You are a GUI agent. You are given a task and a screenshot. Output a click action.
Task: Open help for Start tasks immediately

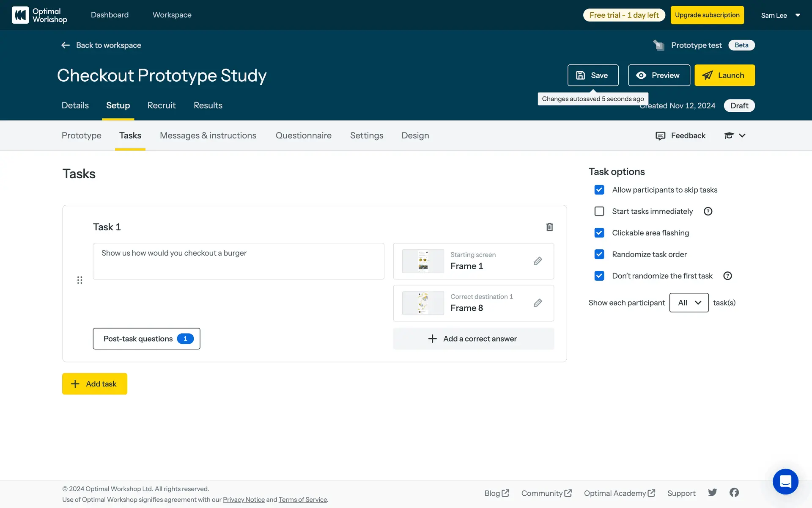coord(708,212)
